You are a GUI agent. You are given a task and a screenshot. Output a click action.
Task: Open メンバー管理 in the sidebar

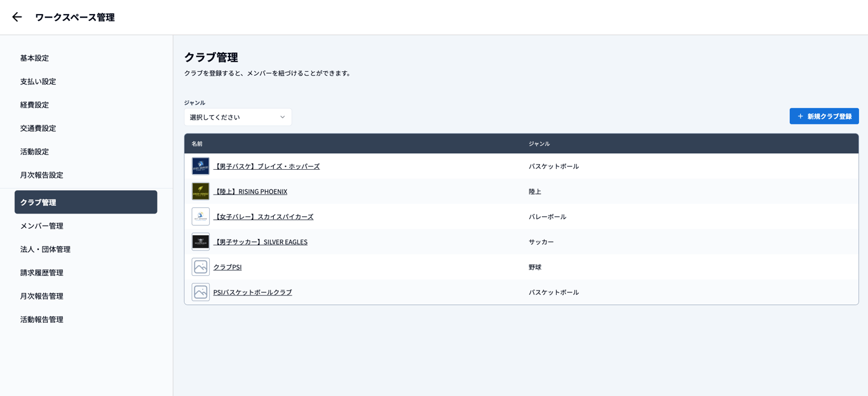pyautogui.click(x=42, y=226)
